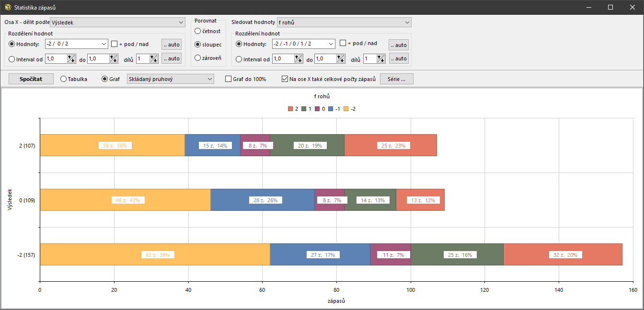Click the '2 (107)' axis label
The height and width of the screenshot is (310, 644).
point(27,146)
